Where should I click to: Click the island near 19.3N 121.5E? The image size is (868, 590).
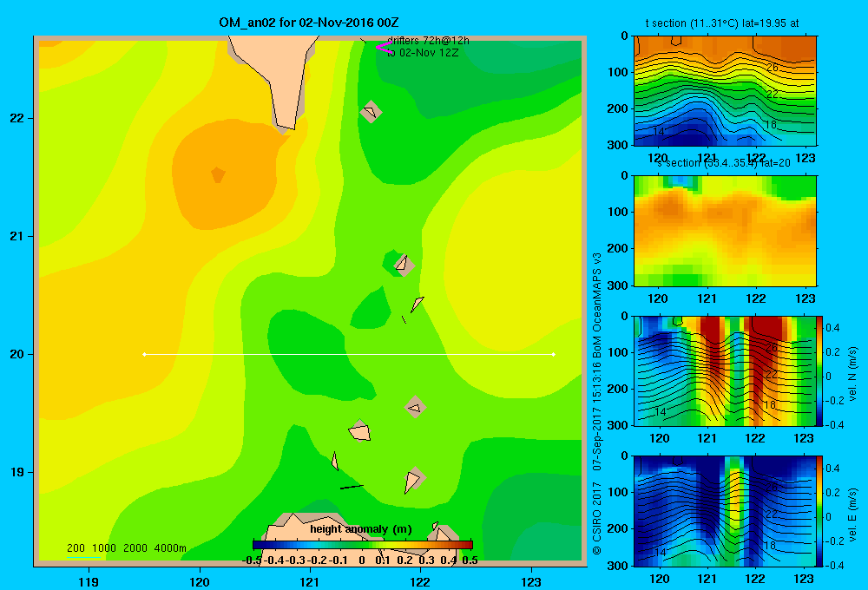tap(360, 430)
